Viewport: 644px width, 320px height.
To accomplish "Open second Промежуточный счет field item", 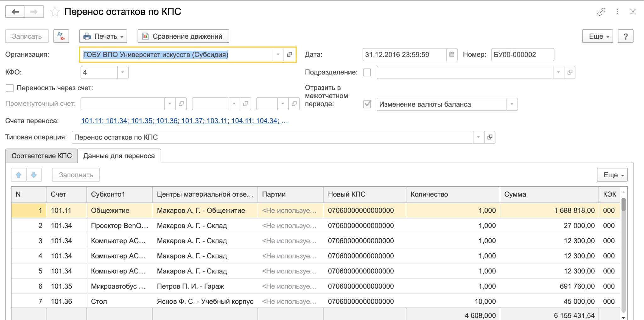I will click(245, 104).
